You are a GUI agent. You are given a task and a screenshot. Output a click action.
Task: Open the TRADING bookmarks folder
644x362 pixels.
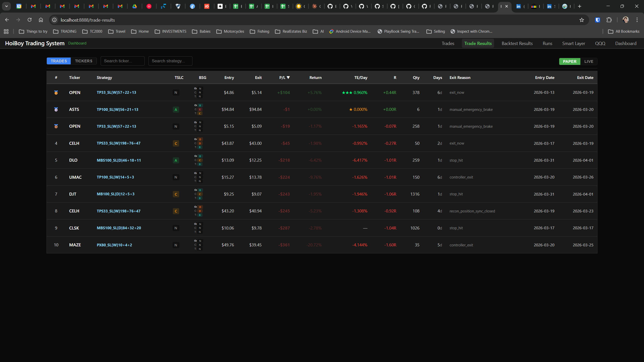click(x=65, y=31)
